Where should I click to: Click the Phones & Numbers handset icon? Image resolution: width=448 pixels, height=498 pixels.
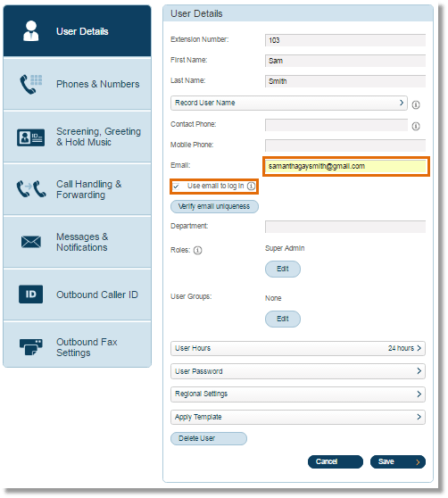click(x=31, y=84)
